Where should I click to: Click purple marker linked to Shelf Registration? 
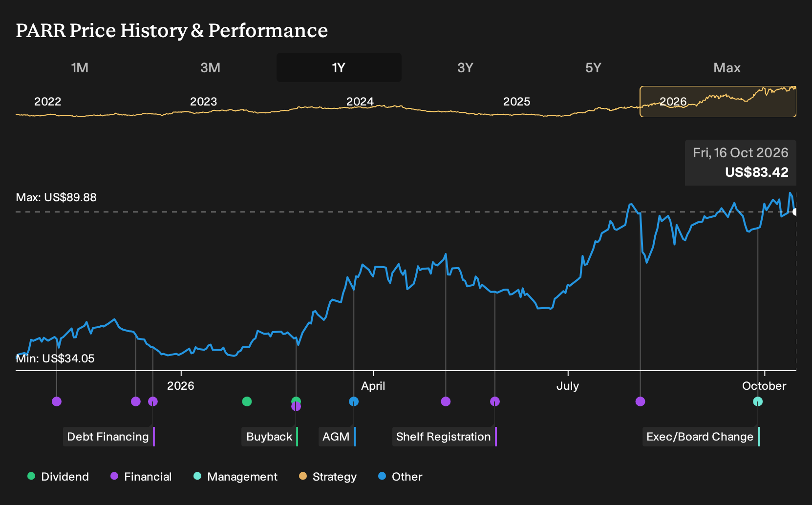pyautogui.click(x=495, y=401)
